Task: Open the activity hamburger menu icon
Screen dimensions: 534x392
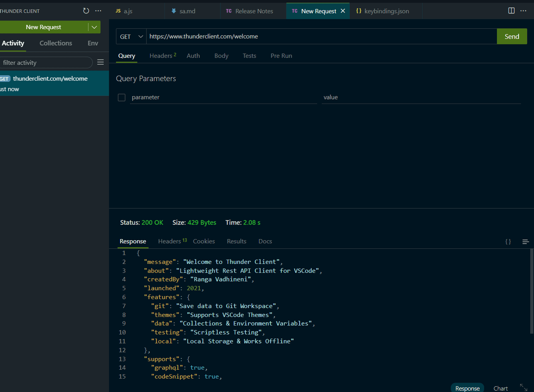Action: (x=100, y=62)
